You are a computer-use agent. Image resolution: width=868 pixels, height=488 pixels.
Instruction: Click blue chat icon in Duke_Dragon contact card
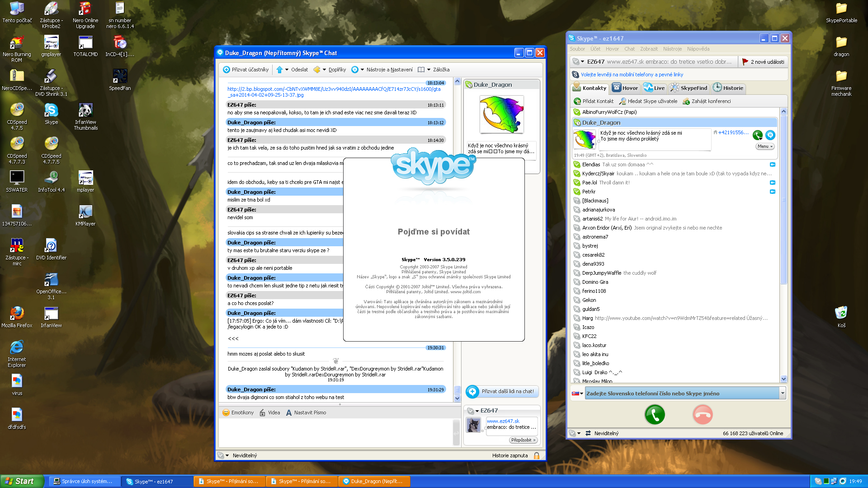(770, 135)
